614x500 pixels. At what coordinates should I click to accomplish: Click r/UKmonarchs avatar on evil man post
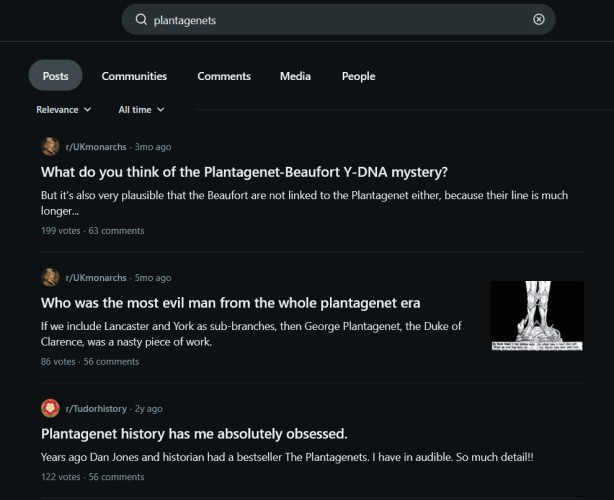coord(50,278)
